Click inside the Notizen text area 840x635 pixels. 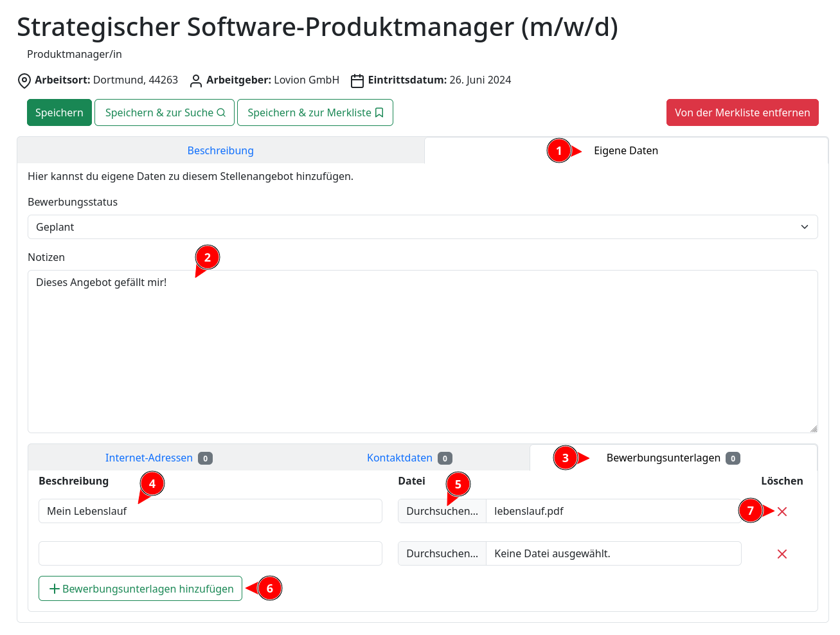point(423,352)
